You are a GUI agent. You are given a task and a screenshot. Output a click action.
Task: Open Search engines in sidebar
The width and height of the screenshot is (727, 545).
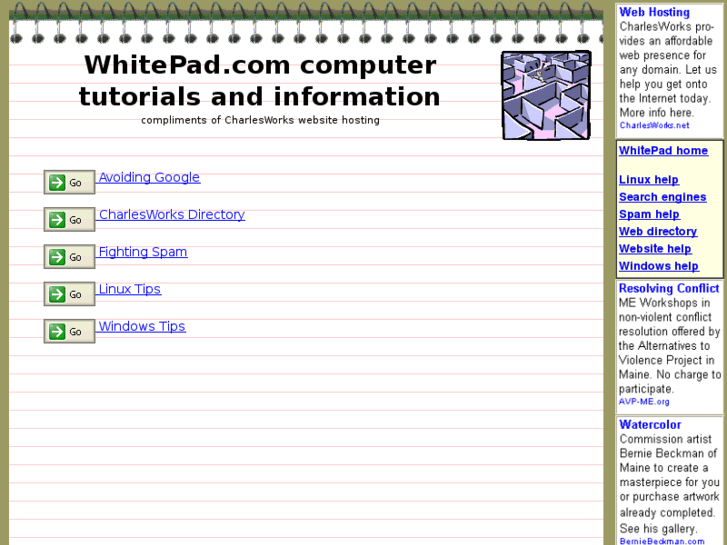[x=663, y=197]
